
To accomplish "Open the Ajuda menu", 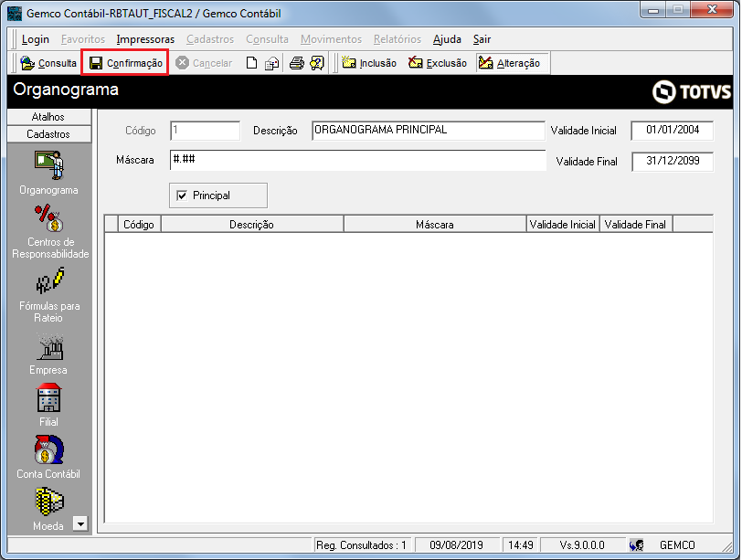I will click(447, 39).
